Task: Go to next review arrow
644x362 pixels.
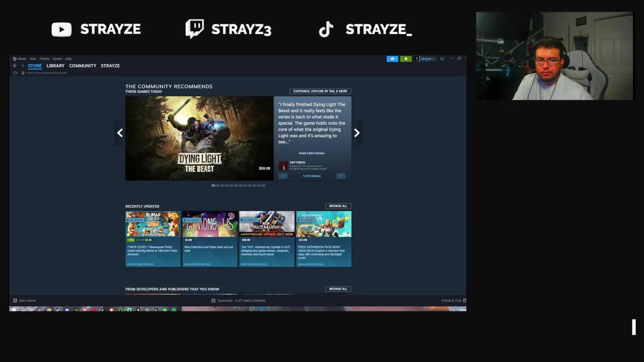Action: (341, 176)
